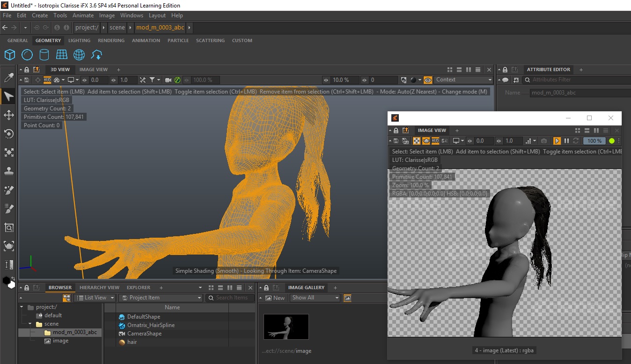Toggle the HUD in the 3D View
This screenshot has height=364, width=631.
click(x=47, y=80)
